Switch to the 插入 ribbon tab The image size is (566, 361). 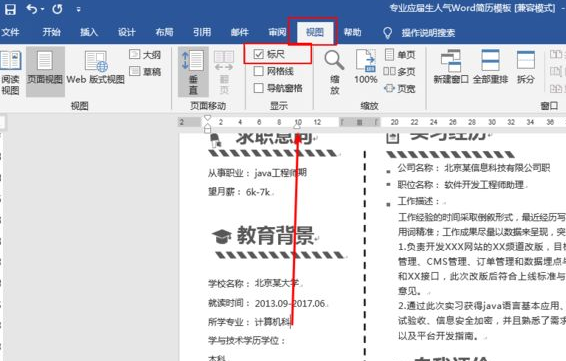[89, 32]
